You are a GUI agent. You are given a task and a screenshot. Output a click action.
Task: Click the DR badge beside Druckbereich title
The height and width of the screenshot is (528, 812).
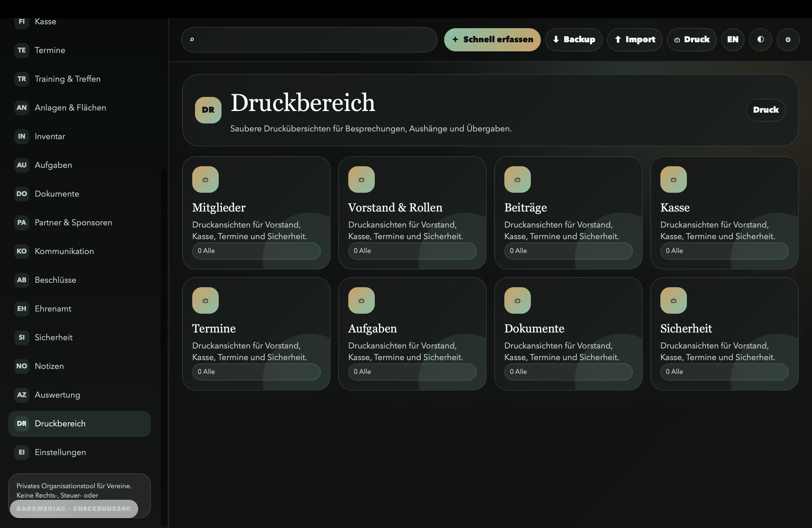click(x=208, y=110)
